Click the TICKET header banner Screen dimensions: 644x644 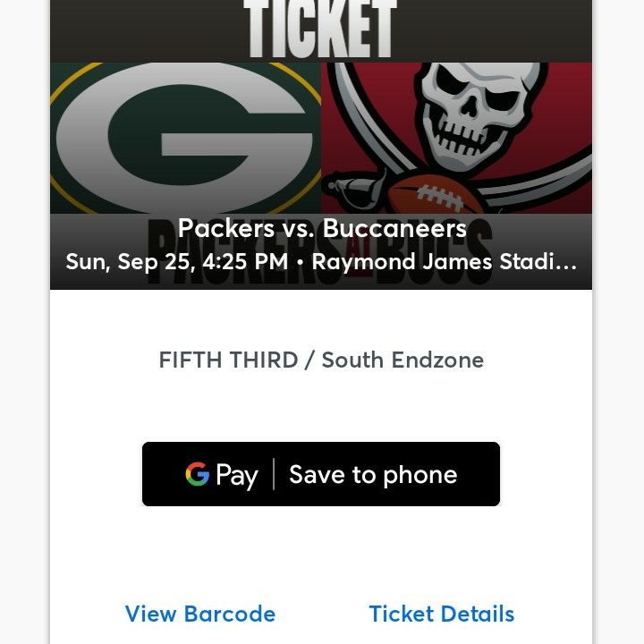[321, 29]
